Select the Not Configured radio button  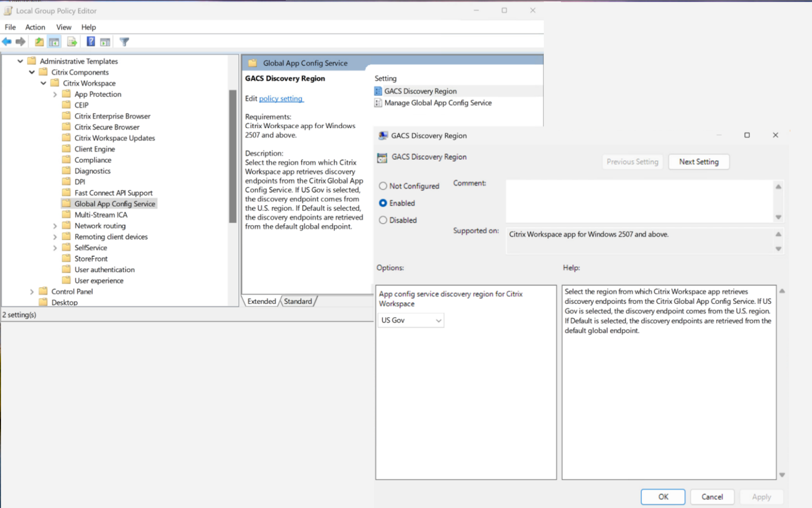(383, 186)
